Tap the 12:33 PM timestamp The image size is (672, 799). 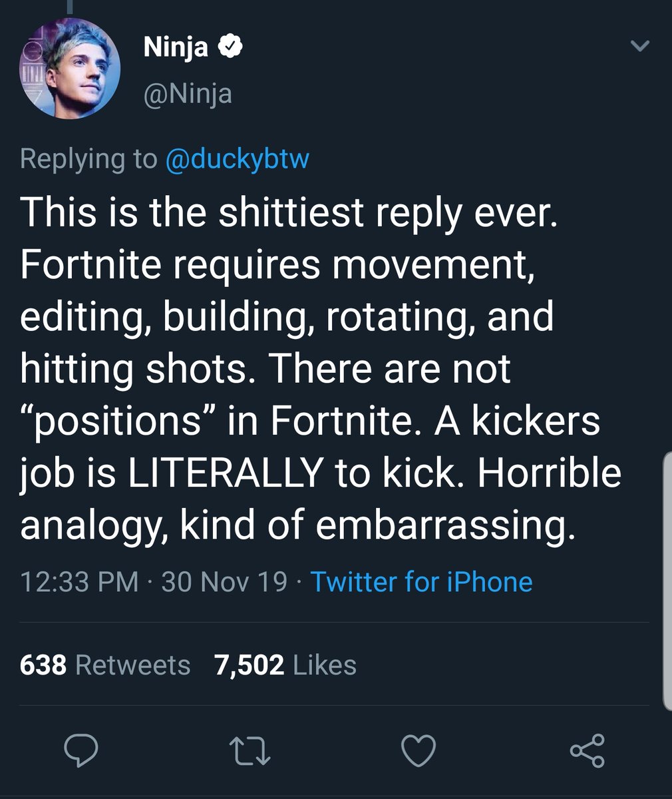(80, 581)
